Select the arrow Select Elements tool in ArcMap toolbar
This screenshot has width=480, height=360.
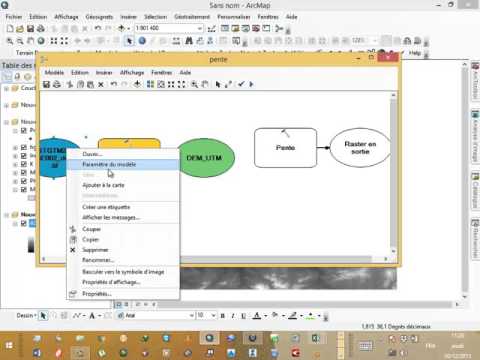pos(129,41)
